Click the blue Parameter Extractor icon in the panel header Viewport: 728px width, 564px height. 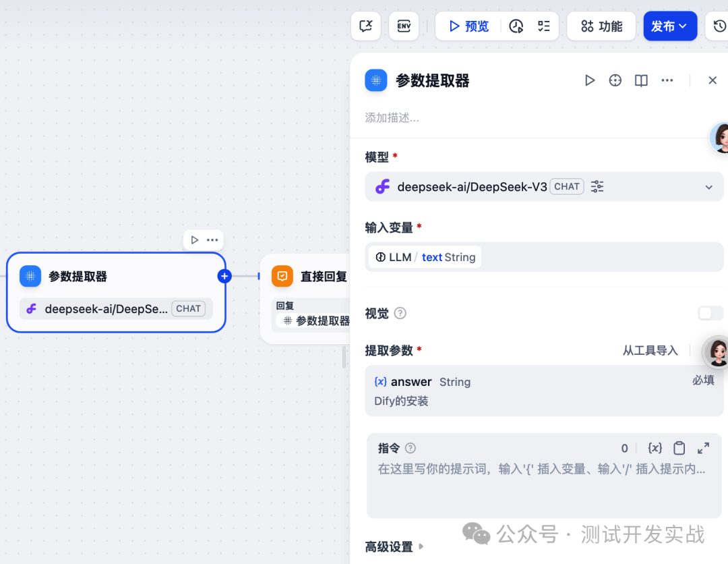[x=376, y=80]
